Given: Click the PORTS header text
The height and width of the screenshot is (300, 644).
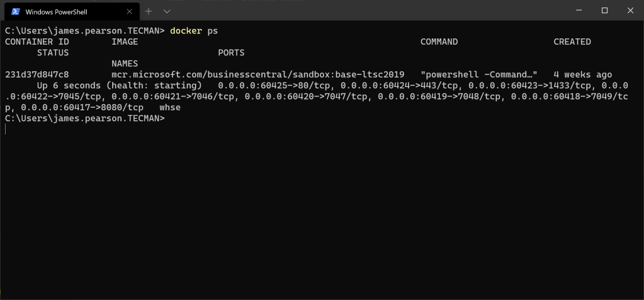Looking at the screenshot, I should (231, 52).
